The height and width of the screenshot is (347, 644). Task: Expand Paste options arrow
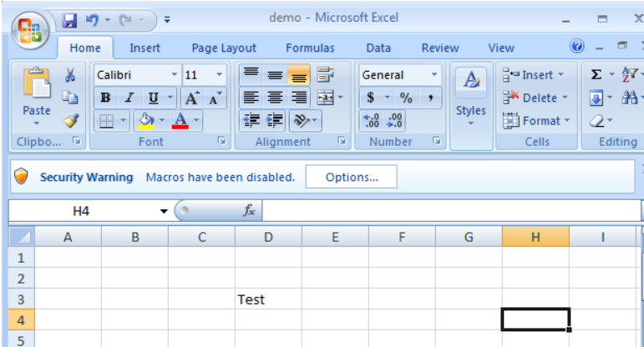point(37,123)
